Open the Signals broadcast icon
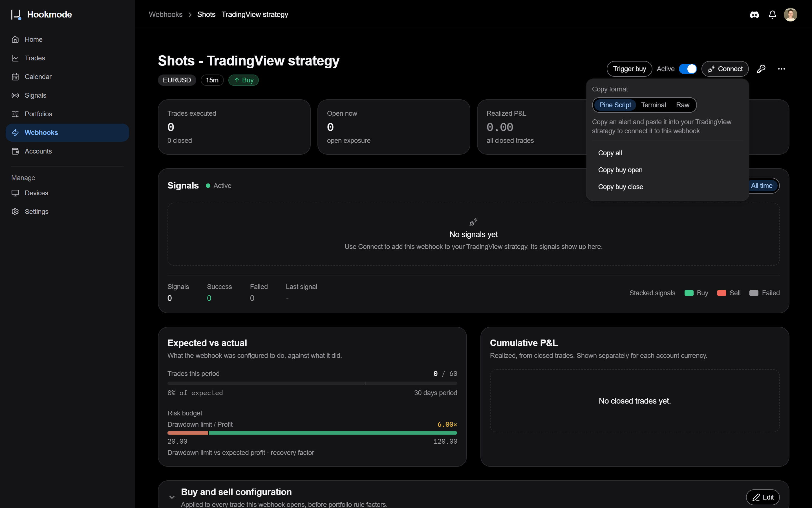The width and height of the screenshot is (812, 508). click(x=15, y=95)
